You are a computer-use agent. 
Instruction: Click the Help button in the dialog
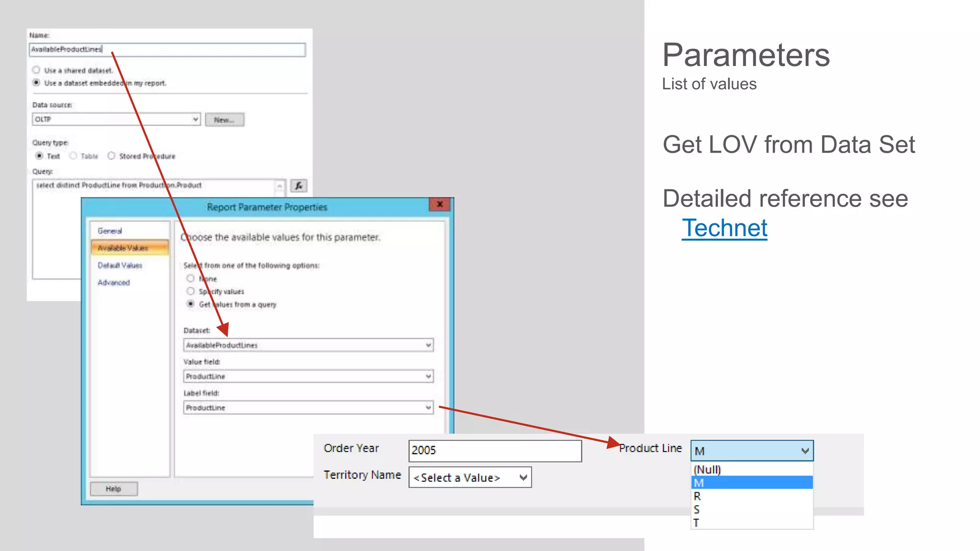tap(114, 489)
